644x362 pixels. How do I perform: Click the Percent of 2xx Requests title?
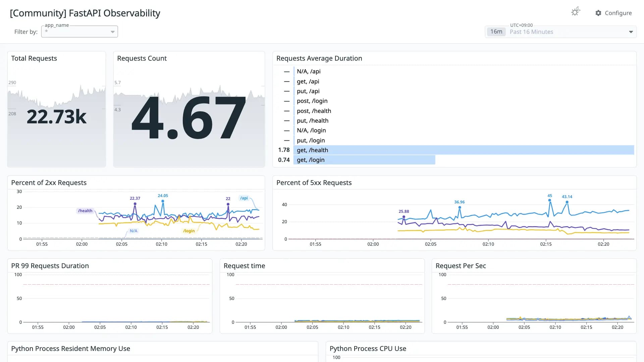pos(49,183)
